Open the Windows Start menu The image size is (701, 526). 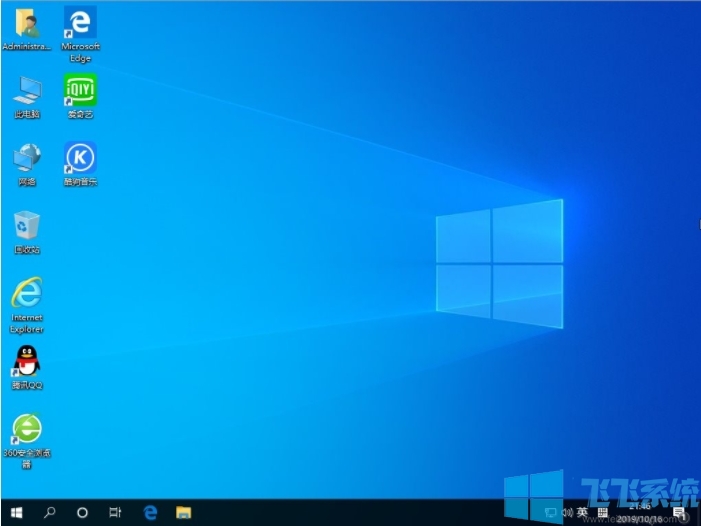pos(17,512)
